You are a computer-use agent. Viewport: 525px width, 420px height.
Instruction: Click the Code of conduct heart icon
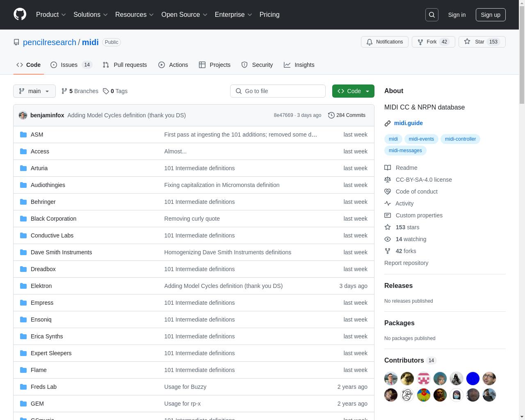(388, 192)
